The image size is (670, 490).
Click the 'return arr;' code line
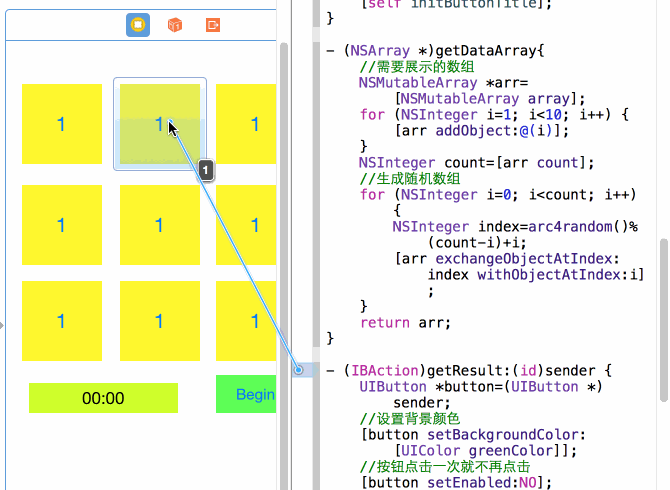(406, 322)
